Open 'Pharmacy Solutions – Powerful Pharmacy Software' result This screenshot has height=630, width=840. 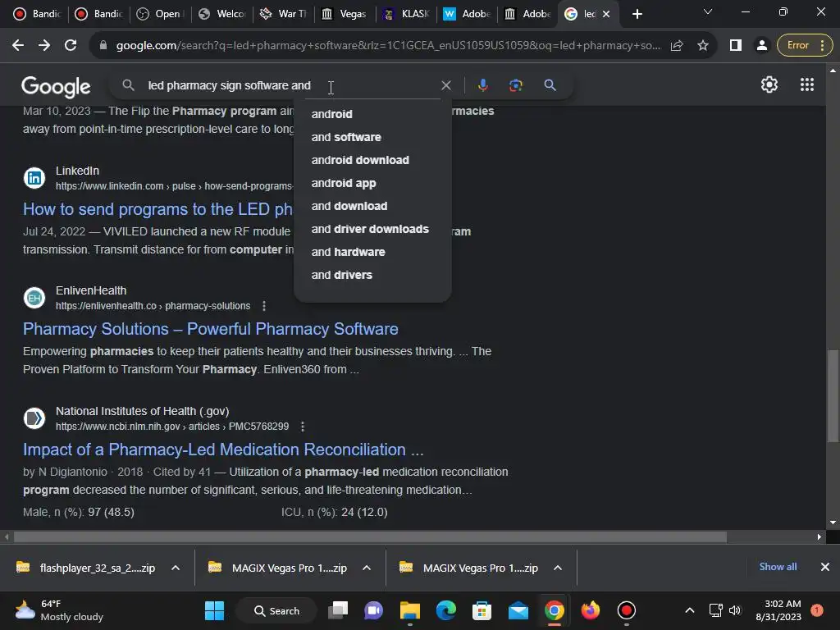pyautogui.click(x=211, y=329)
